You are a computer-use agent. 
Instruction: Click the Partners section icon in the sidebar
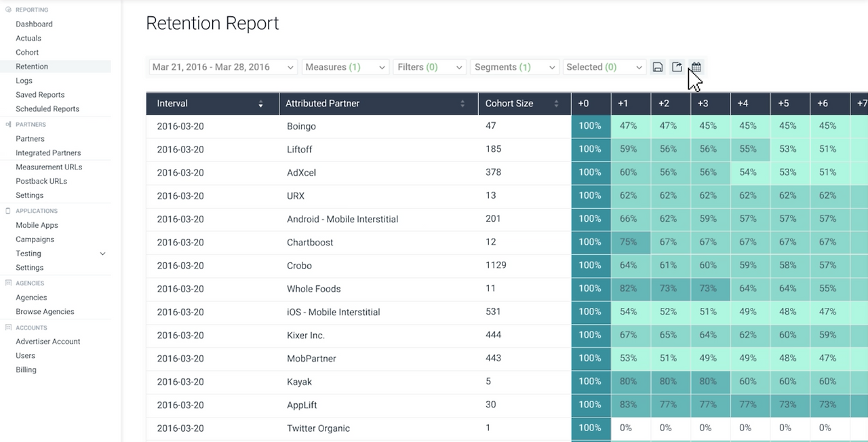coord(8,125)
